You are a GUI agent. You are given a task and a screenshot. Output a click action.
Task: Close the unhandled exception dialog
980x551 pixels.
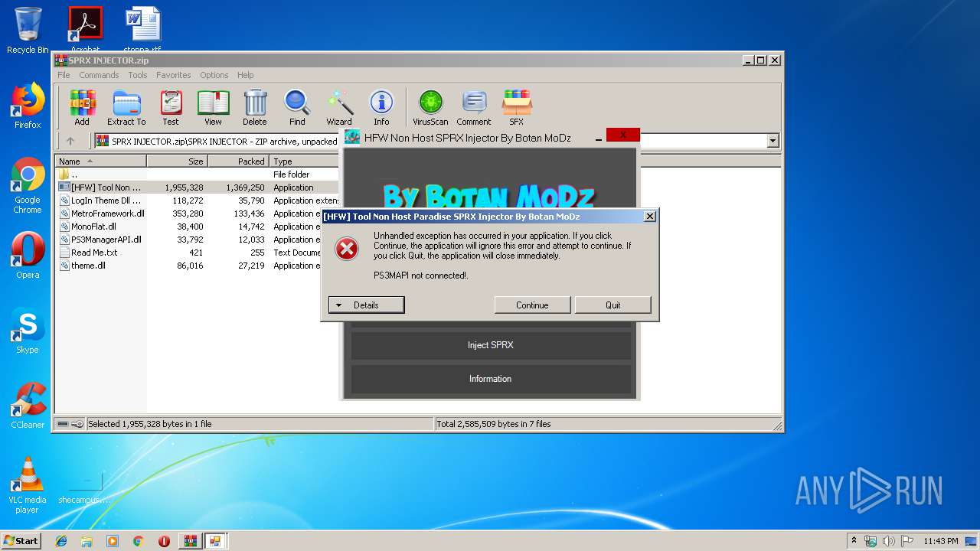[649, 217]
